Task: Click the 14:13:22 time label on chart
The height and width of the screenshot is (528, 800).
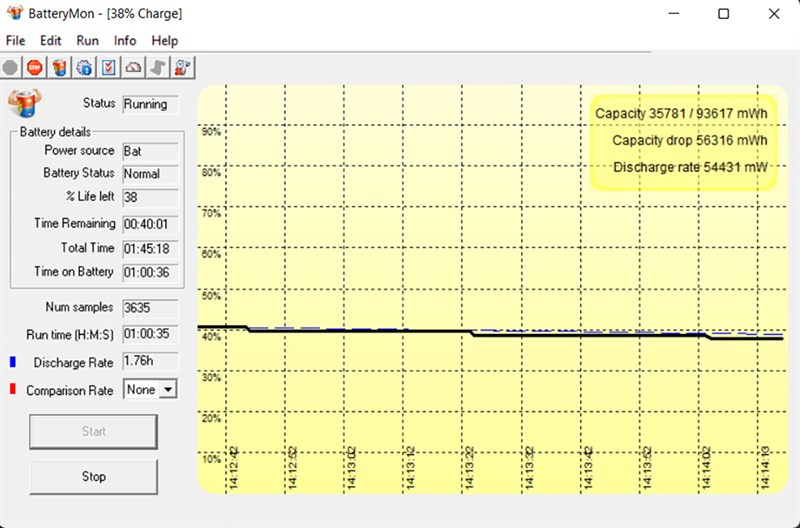Action: tap(470, 468)
